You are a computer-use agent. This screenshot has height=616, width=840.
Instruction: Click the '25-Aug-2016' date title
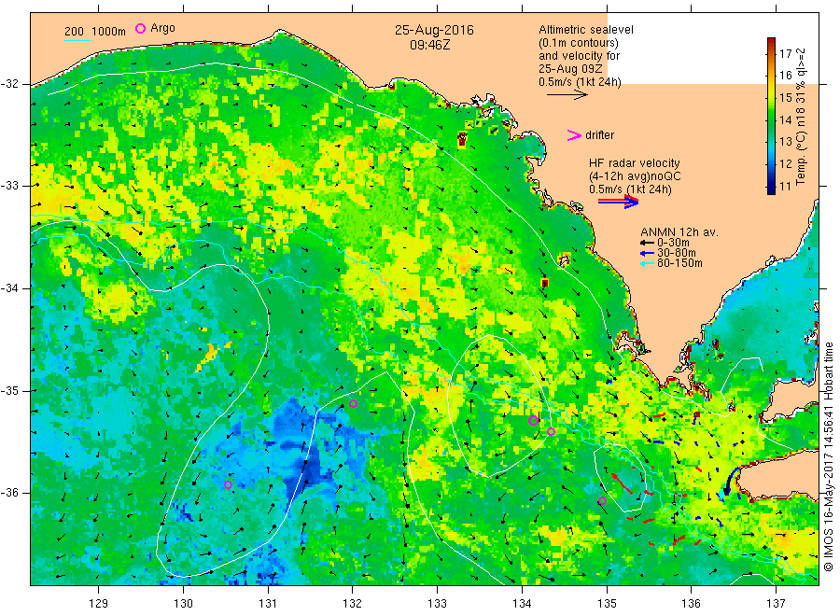point(434,31)
